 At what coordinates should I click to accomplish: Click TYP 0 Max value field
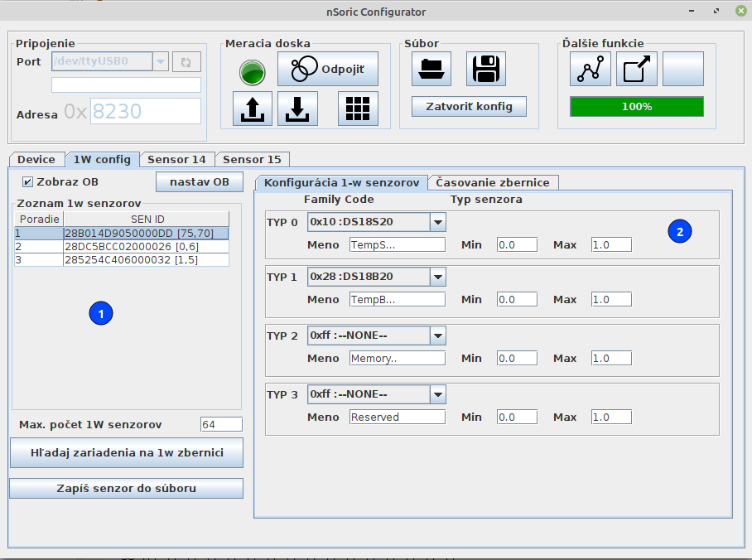pos(611,244)
